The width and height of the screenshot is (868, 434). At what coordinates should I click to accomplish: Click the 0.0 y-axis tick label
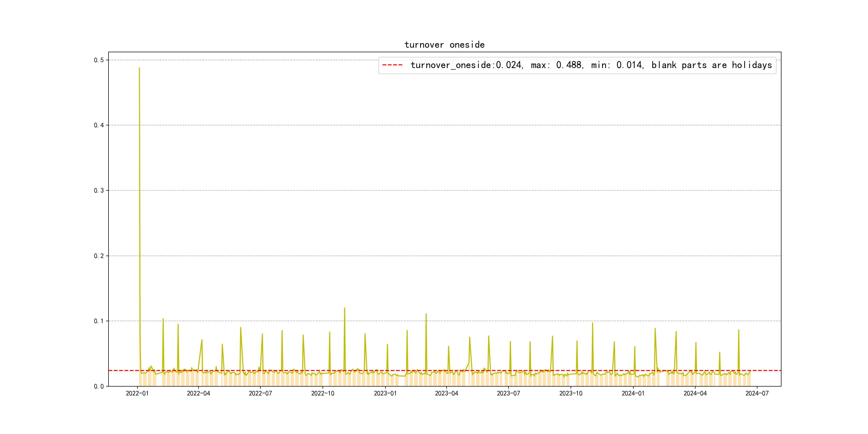coord(99,386)
